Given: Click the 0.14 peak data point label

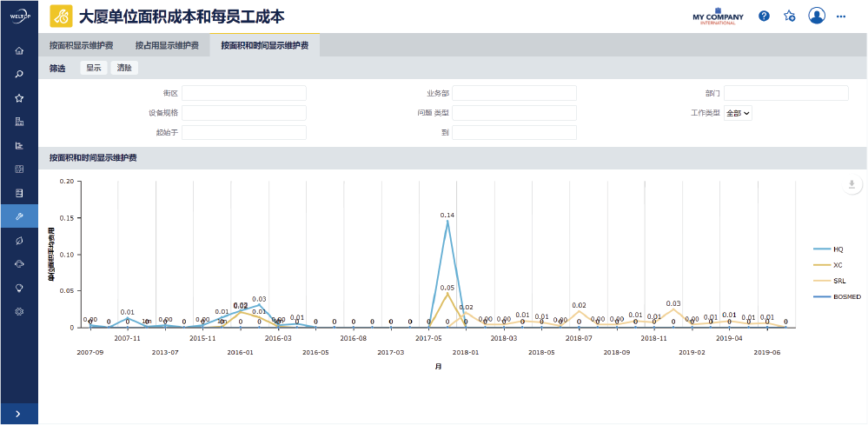Looking at the screenshot, I should (x=447, y=215).
